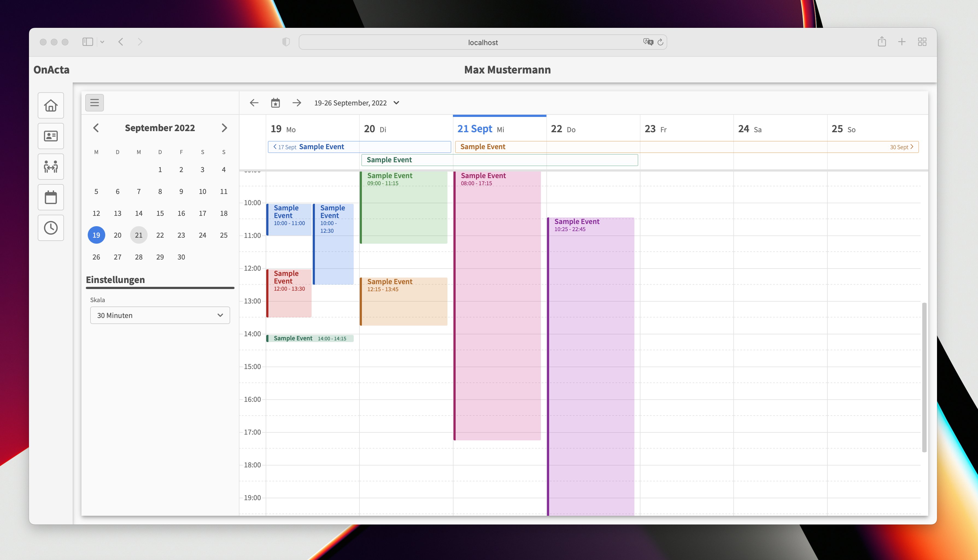Go to next week with right arrow

click(297, 103)
